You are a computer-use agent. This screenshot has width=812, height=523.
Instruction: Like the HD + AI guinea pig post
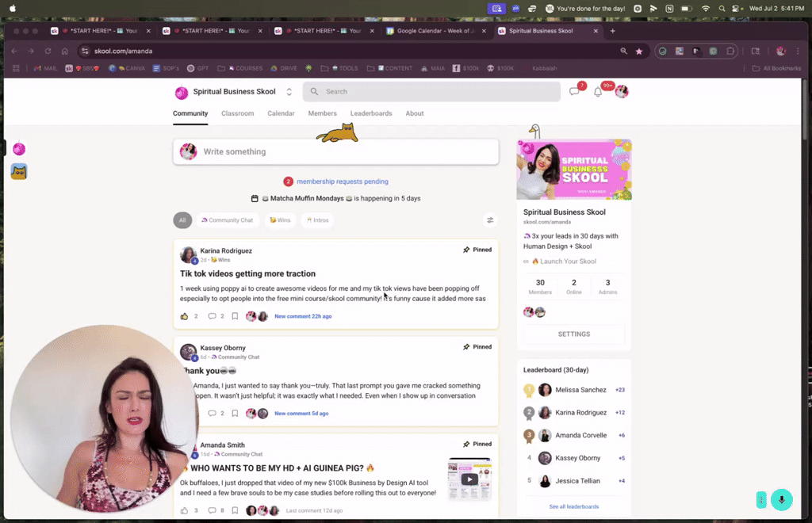(184, 510)
